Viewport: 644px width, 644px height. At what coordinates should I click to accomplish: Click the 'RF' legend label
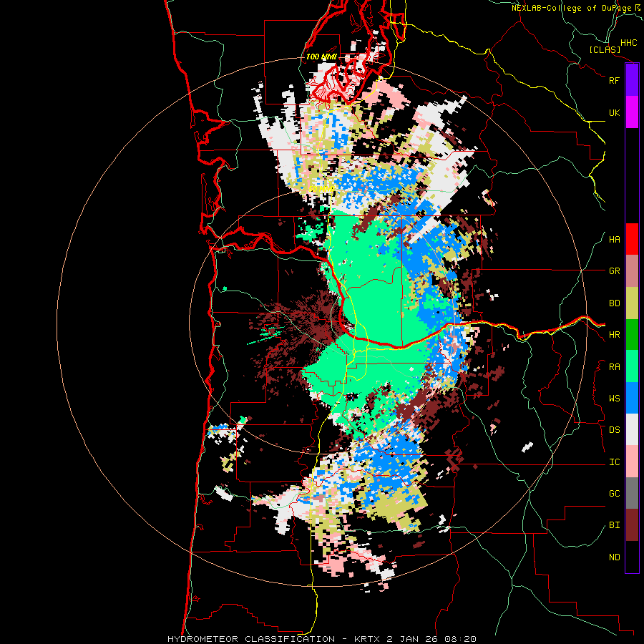[614, 80]
